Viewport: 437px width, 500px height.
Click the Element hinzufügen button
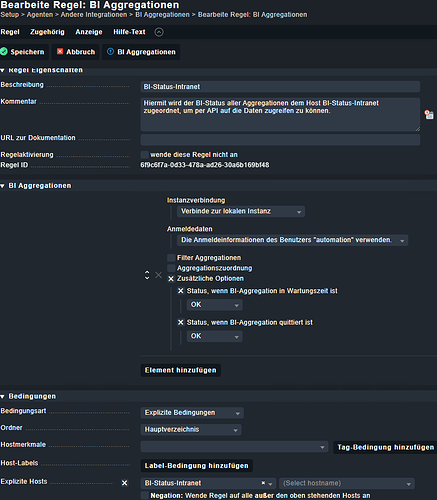180,370
